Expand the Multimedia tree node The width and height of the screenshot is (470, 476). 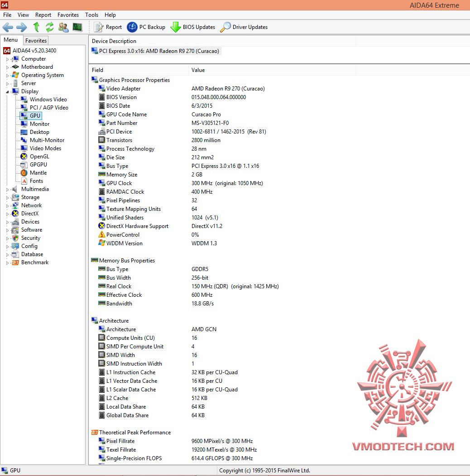7,190
